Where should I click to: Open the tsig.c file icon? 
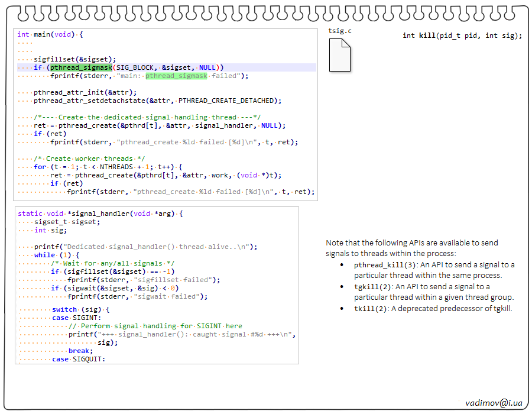click(339, 55)
